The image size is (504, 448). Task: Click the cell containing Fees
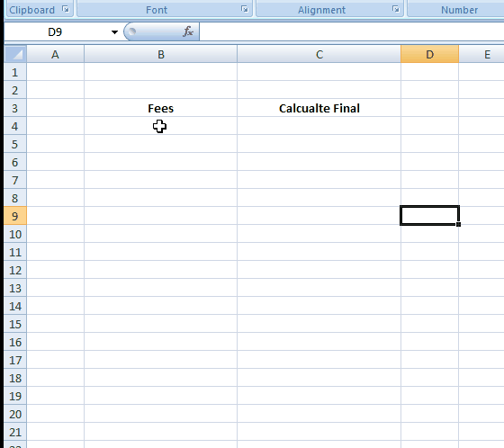[161, 108]
